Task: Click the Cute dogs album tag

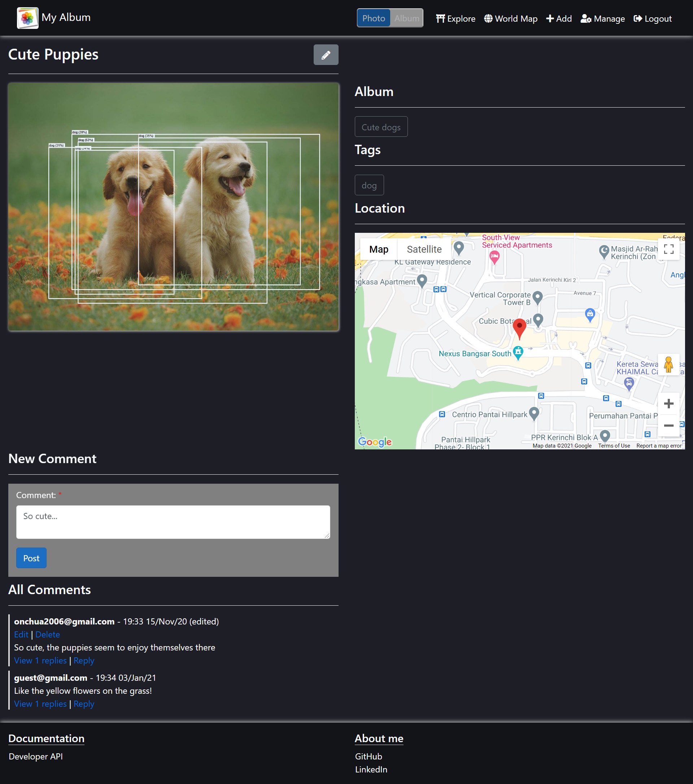Action: pos(381,127)
